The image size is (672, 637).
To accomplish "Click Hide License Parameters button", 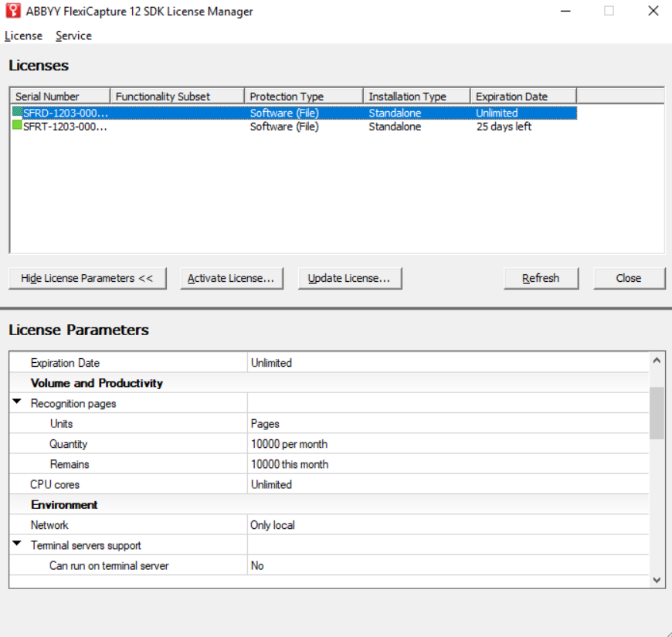I will (x=87, y=279).
